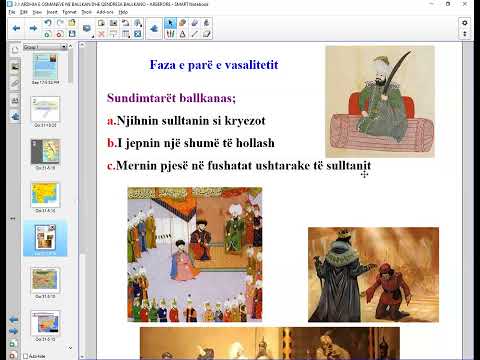Click the sultan portrait image on the page
The width and height of the screenshot is (480, 360).
pyautogui.click(x=380, y=102)
